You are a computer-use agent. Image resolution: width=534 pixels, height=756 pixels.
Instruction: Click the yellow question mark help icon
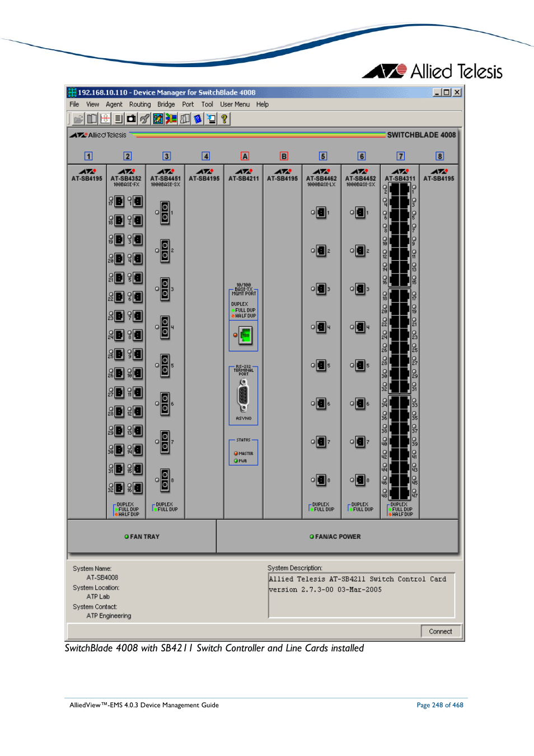224,119
